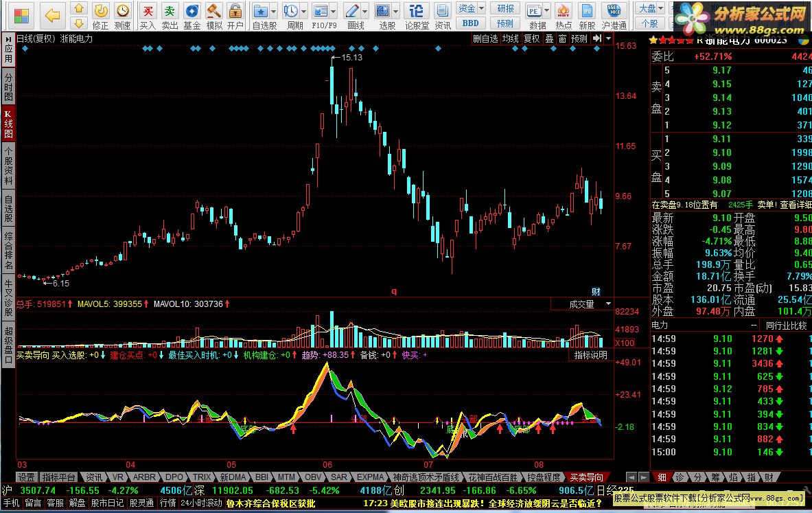Select the TRIX indicator tab
This screenshot has width=812, height=513.
tap(202, 477)
